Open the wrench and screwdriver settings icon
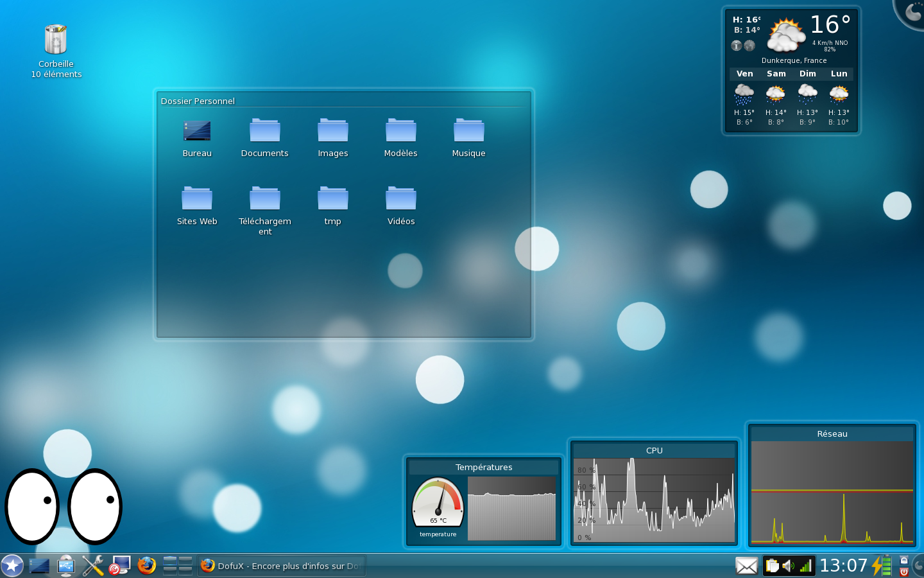 pyautogui.click(x=93, y=566)
